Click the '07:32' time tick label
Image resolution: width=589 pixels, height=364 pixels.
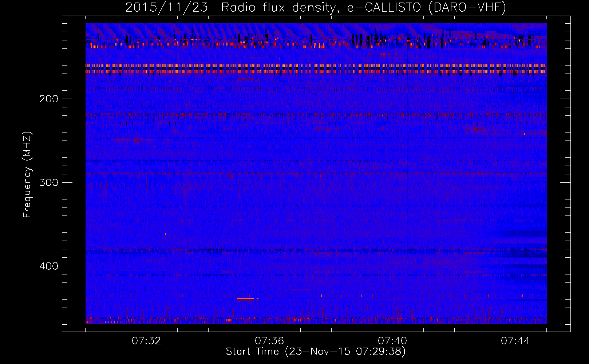pos(146,341)
